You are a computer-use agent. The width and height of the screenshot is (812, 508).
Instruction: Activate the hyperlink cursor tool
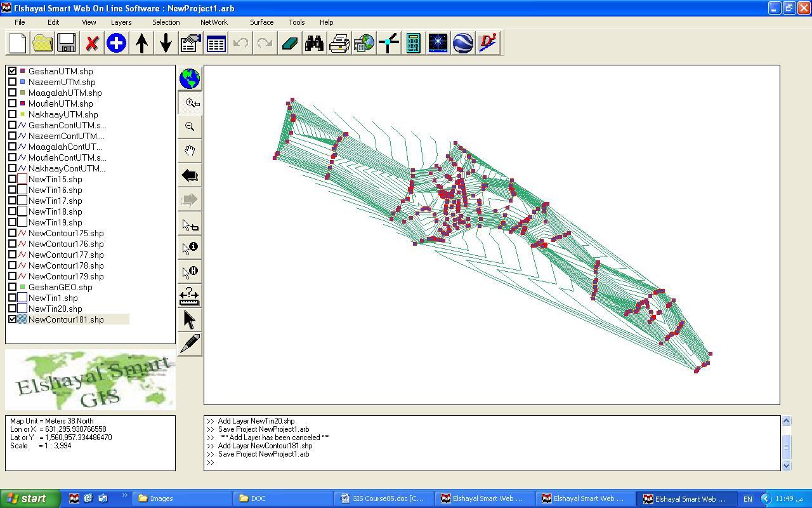click(190, 272)
